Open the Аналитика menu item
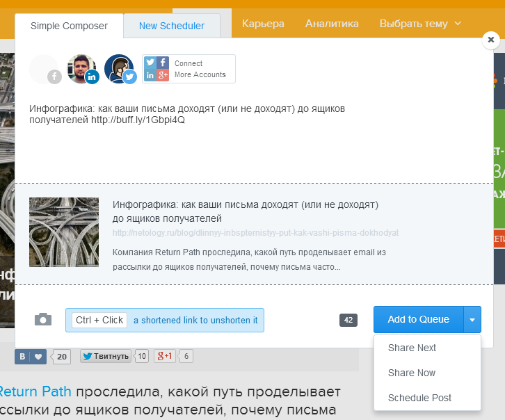The height and width of the screenshot is (420, 505). tap(332, 24)
